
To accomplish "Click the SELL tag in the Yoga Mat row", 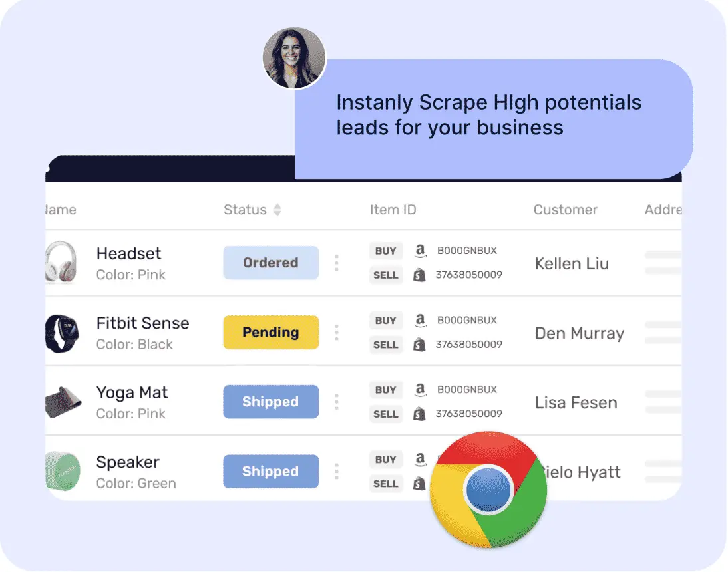I will click(x=386, y=414).
